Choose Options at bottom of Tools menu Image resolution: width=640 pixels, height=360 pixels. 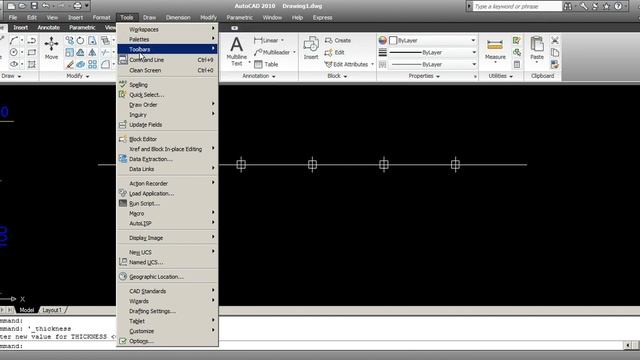(168, 341)
